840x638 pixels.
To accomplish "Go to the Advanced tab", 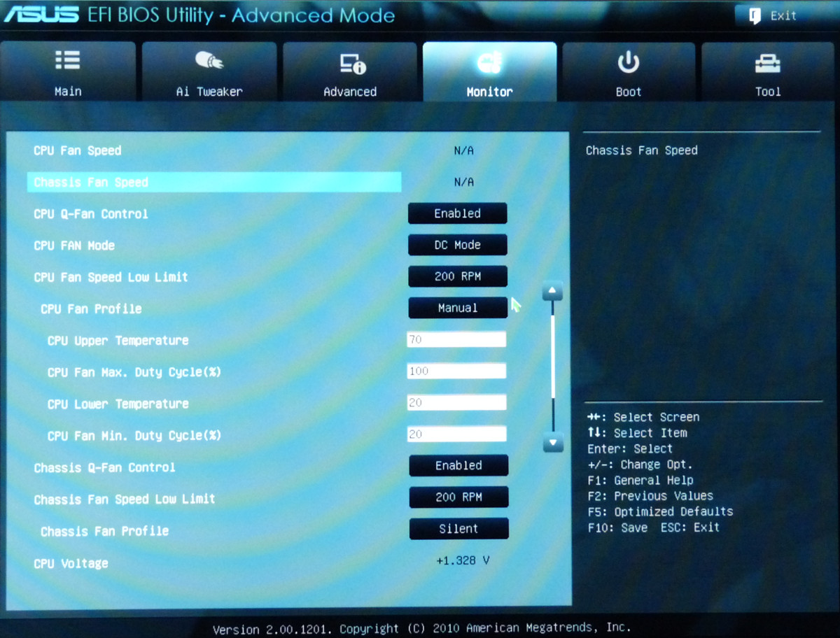I will pyautogui.click(x=349, y=71).
